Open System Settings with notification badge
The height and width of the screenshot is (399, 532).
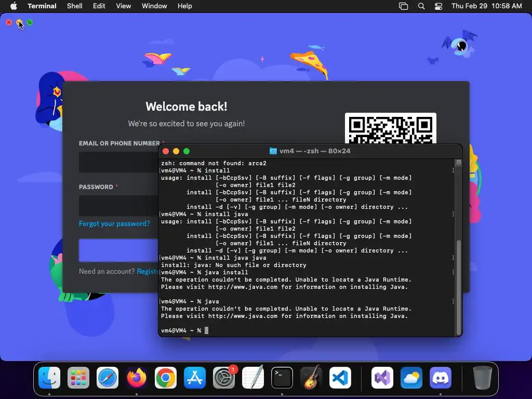coord(224,378)
